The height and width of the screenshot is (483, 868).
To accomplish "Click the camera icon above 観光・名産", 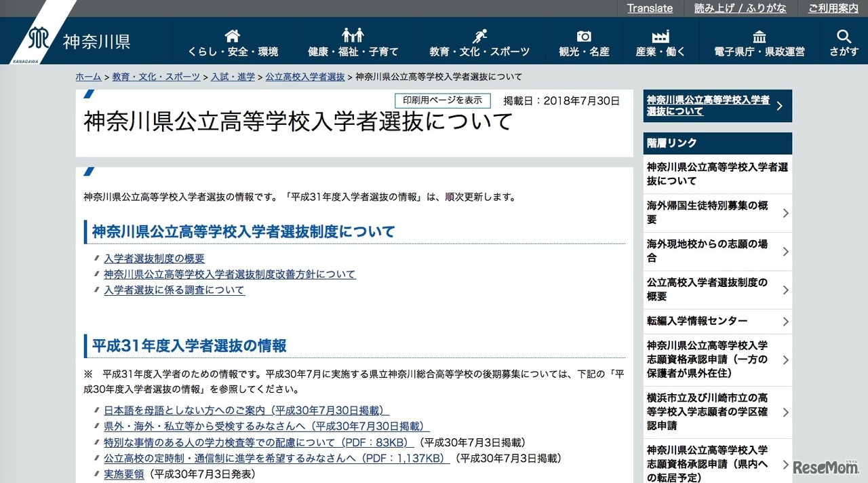I will 583,34.
